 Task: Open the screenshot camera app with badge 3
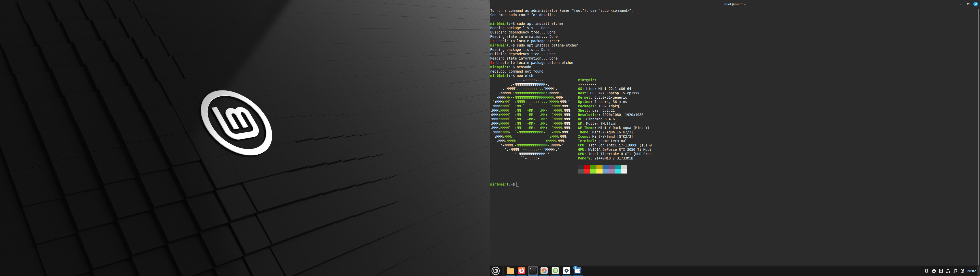[x=578, y=270]
